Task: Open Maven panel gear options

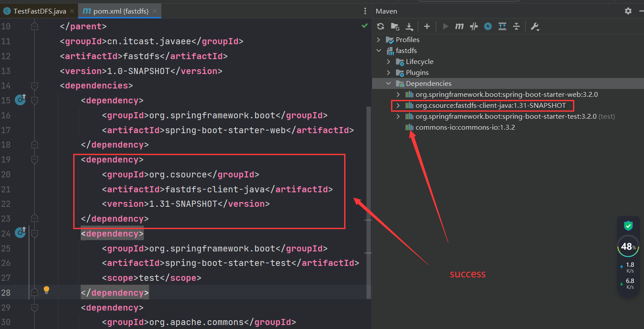Action: 628,11
